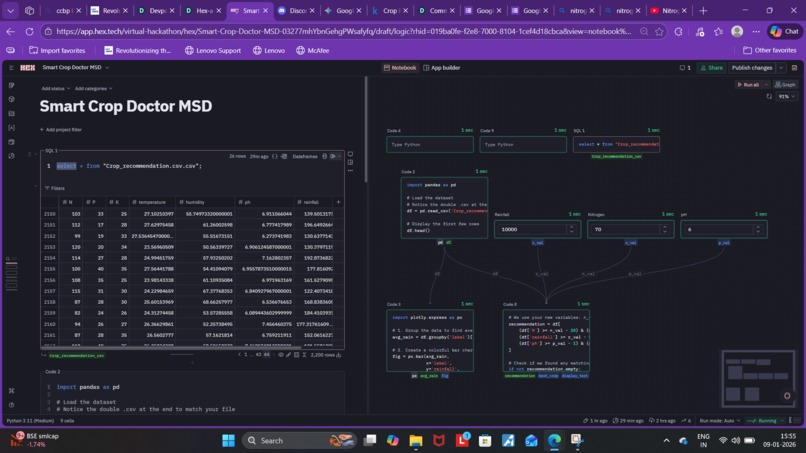Open the variables bracket icon in left sidebar
The image size is (806, 453).
click(x=11, y=128)
